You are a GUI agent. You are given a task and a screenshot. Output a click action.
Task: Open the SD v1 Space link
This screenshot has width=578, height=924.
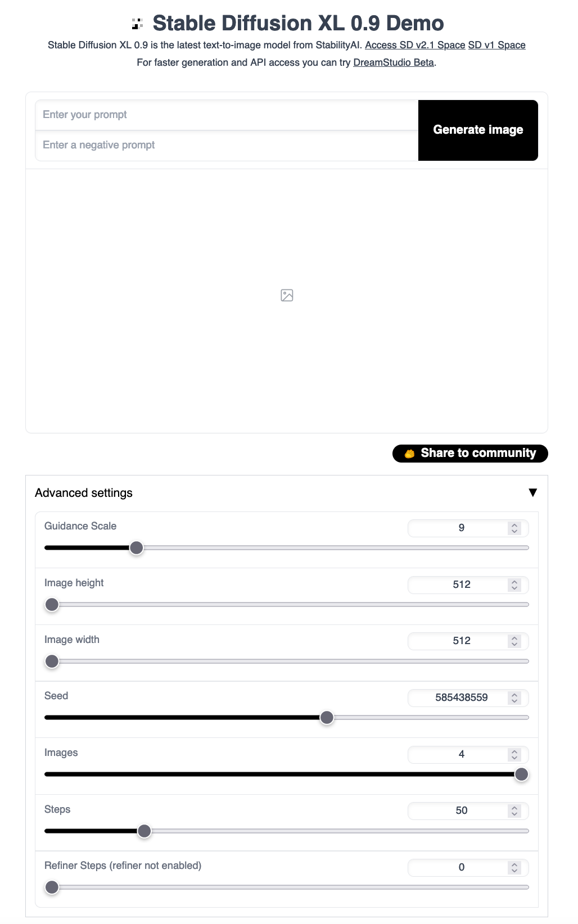pos(496,45)
